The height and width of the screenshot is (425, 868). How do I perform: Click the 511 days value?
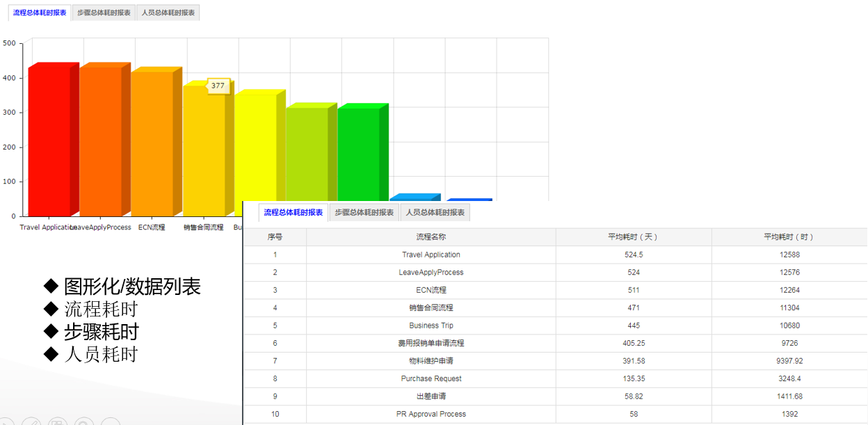(634, 290)
